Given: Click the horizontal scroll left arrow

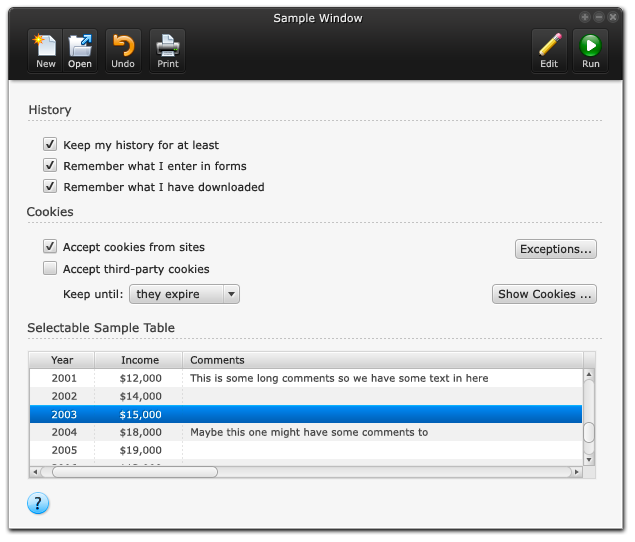Looking at the screenshot, I should 35,472.
